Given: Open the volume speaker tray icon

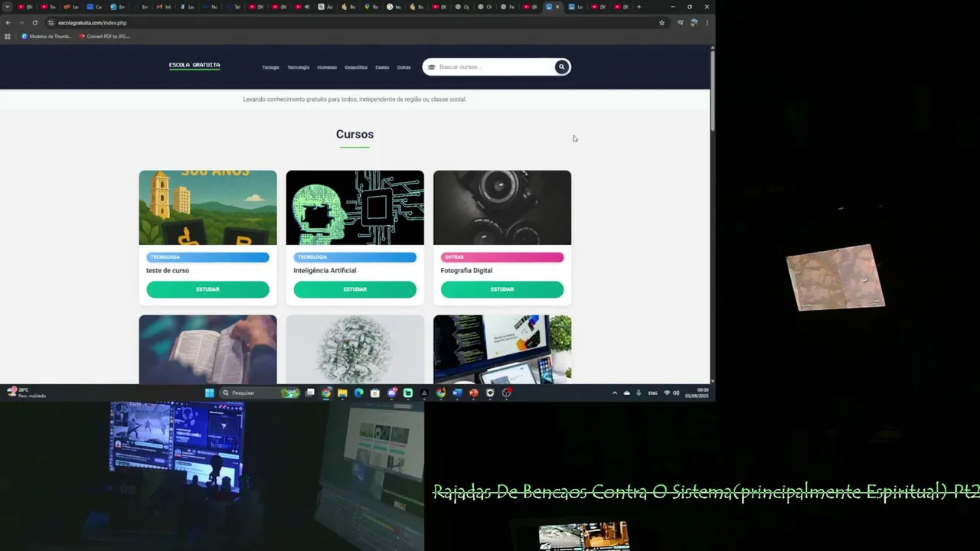Looking at the screenshot, I should click(x=676, y=393).
